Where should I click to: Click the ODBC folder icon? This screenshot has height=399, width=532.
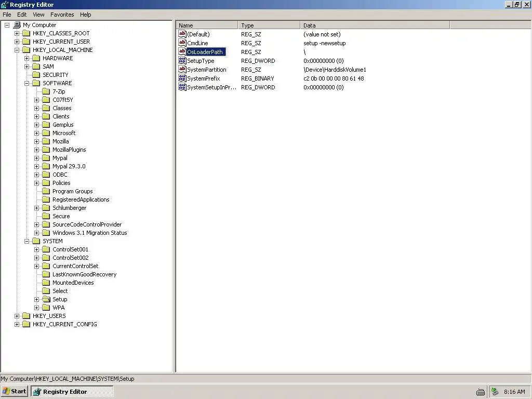46,175
